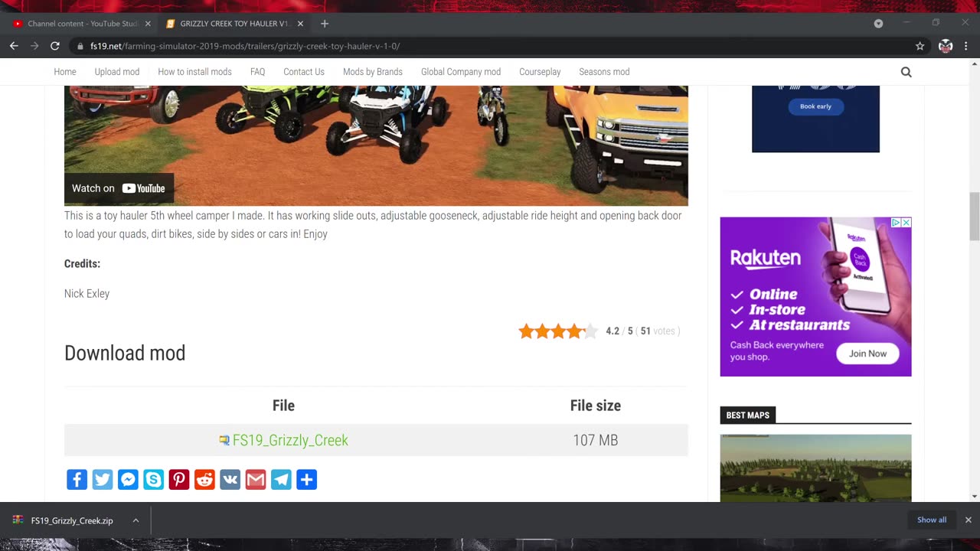Viewport: 980px width, 551px height.
Task: Close the Rakuten ad with X
Action: pyautogui.click(x=906, y=223)
